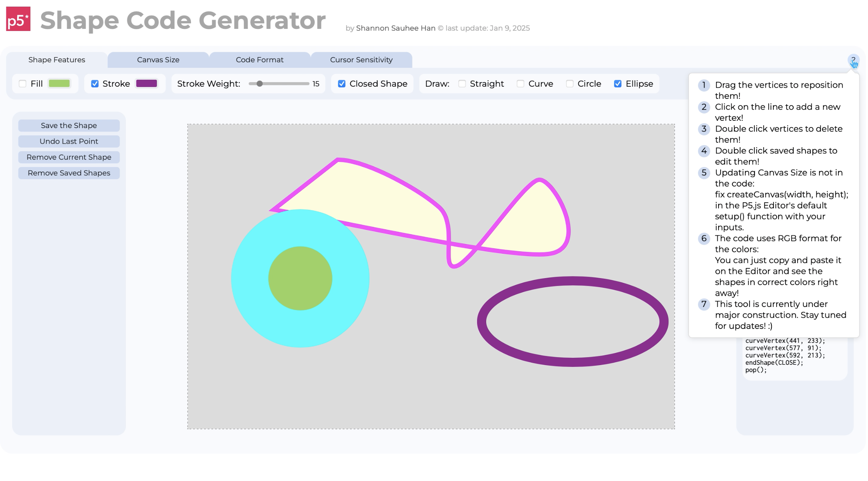Open the Code Format tab
Image resolution: width=868 pixels, height=481 pixels.
(259, 60)
